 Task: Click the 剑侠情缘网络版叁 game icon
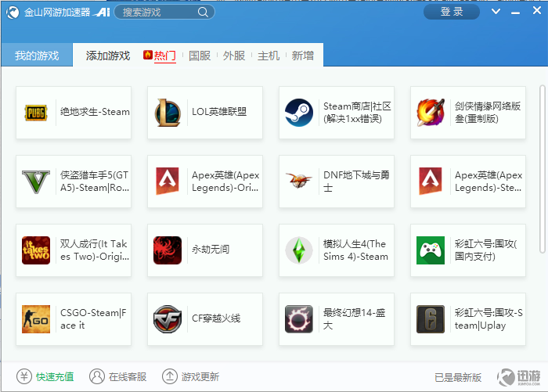[x=431, y=113]
